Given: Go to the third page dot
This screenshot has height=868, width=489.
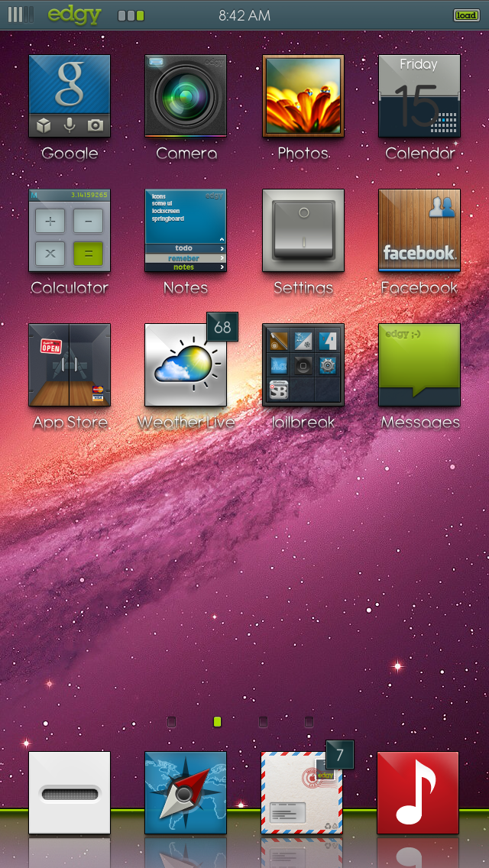Looking at the screenshot, I should coord(263,721).
